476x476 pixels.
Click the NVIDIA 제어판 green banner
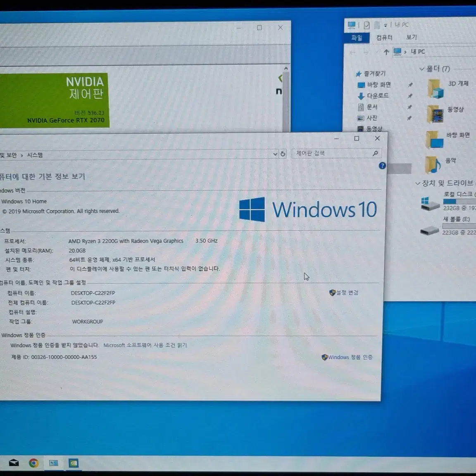click(x=54, y=100)
